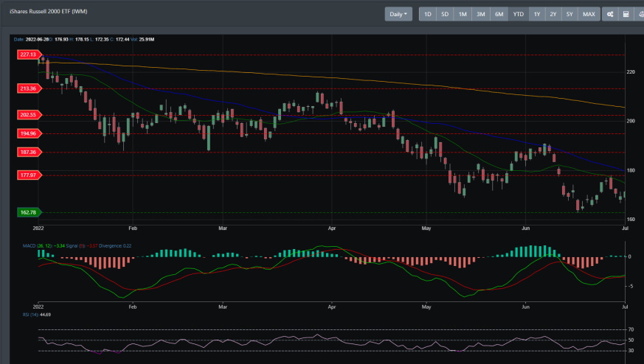Open the chart settings gears icon
This screenshot has width=644, height=364.
tap(610, 14)
